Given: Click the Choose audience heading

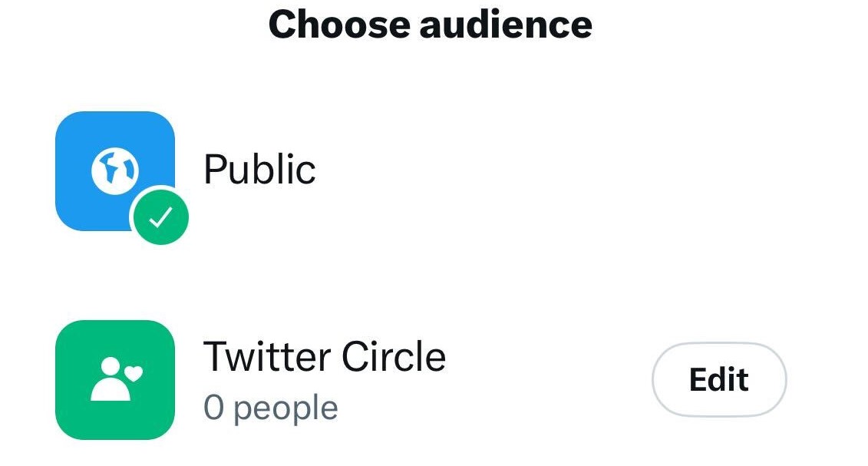Looking at the screenshot, I should coord(430,25).
